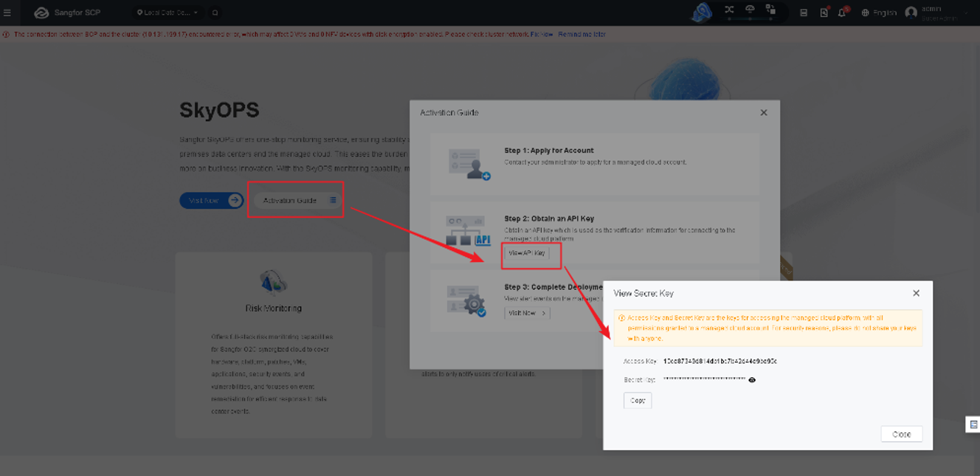The image size is (980, 476).
Task: Click the console panel icon near notifications
Action: pyautogui.click(x=804, y=13)
